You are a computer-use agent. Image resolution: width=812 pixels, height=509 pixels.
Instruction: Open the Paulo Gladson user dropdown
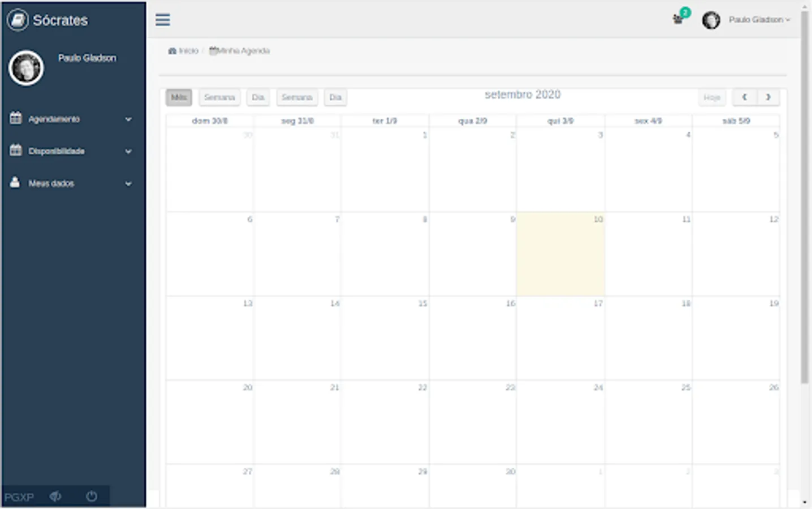(759, 20)
